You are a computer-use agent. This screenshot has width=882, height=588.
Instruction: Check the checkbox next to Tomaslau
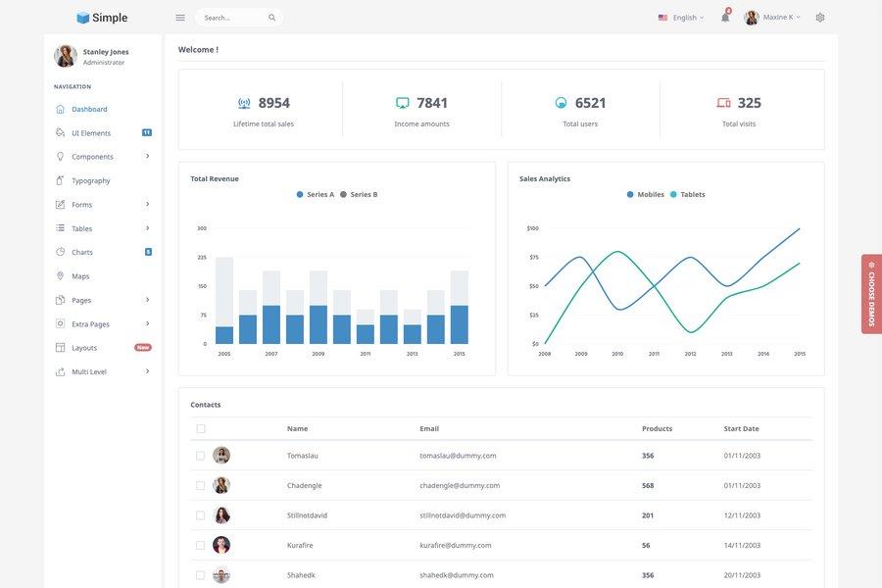pyautogui.click(x=198, y=453)
